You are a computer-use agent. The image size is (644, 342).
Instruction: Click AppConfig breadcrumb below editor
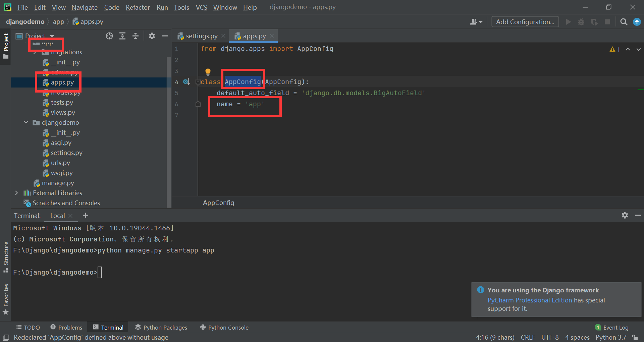[219, 203]
